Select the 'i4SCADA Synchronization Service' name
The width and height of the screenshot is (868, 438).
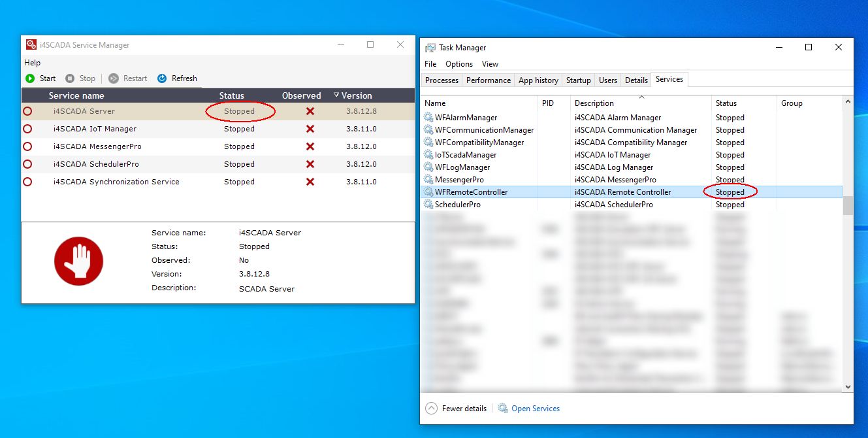tap(116, 182)
